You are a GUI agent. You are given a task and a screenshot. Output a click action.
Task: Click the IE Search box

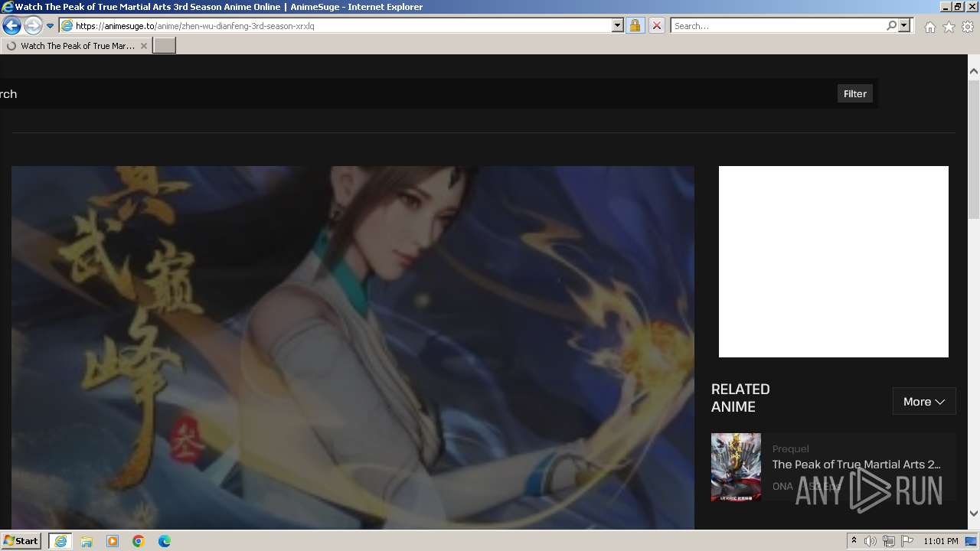tap(777, 25)
